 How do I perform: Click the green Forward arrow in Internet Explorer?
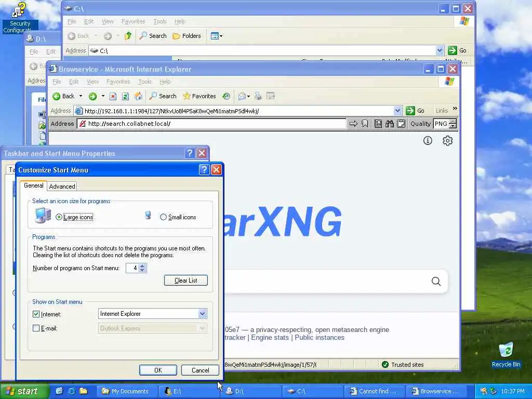tap(92, 96)
